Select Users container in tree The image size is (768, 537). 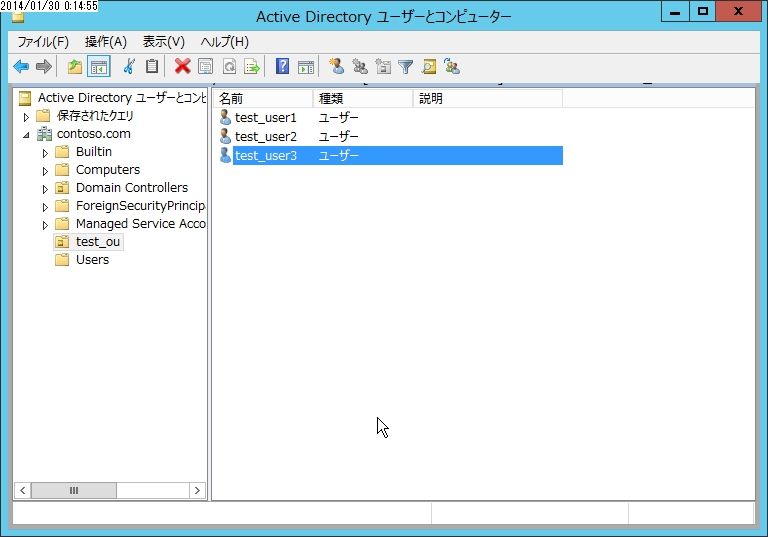click(92, 260)
